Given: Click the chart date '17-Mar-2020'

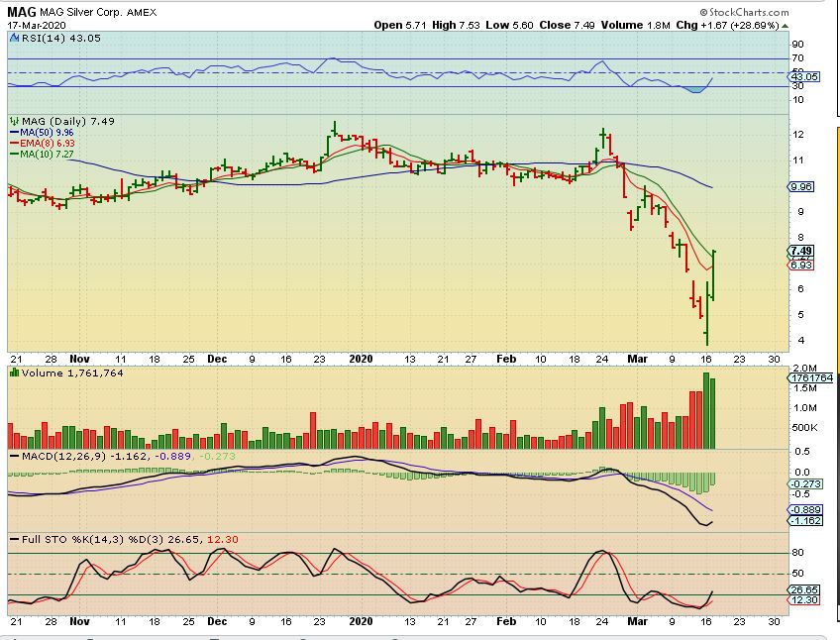Looking at the screenshot, I should coord(37,25).
